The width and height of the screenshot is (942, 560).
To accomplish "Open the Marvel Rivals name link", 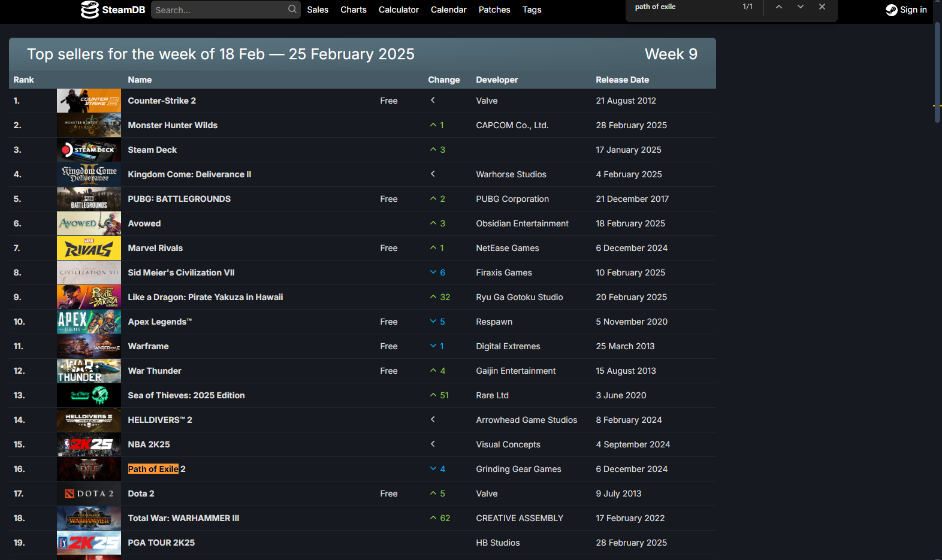I will (155, 248).
